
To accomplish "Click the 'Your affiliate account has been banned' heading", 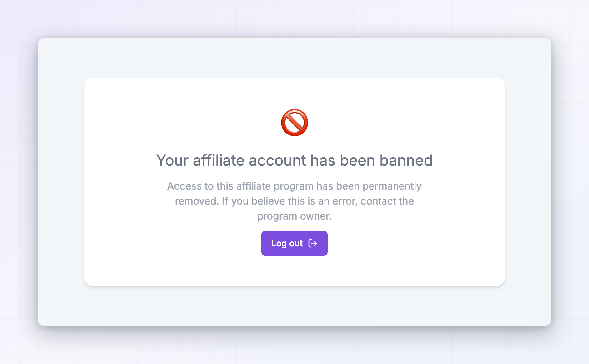I will coord(294,160).
